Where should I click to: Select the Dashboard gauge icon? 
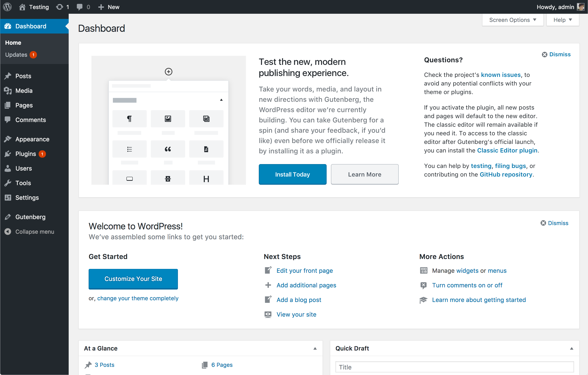[x=8, y=26]
